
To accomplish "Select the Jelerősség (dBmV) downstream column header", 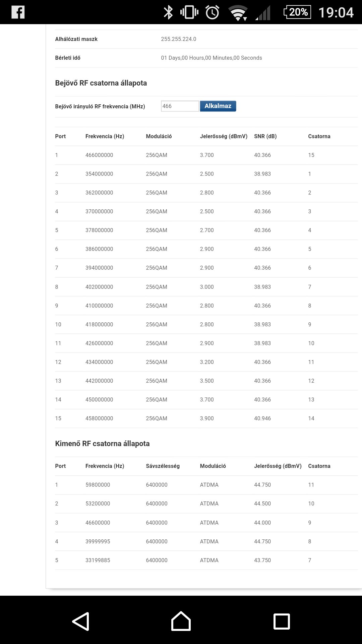I will point(224,136).
